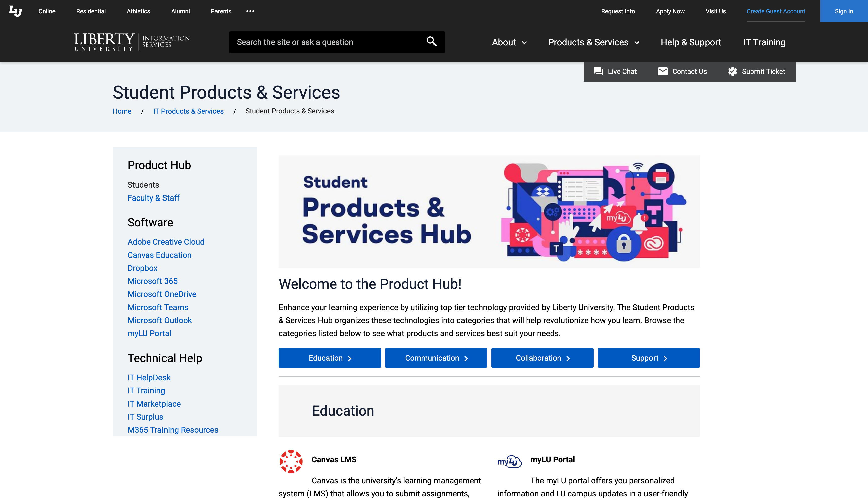868x500 pixels.
Task: Expand the Products & Services dropdown
Action: click(x=594, y=42)
